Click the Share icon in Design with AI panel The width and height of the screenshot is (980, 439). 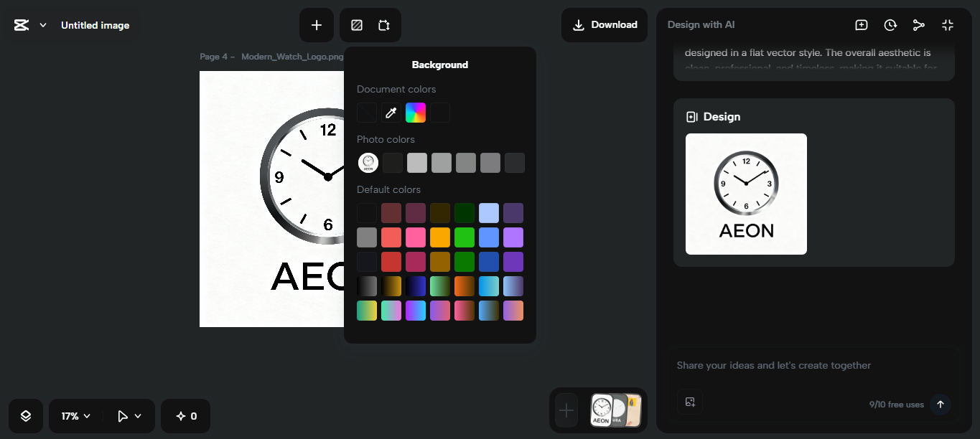[x=919, y=24]
